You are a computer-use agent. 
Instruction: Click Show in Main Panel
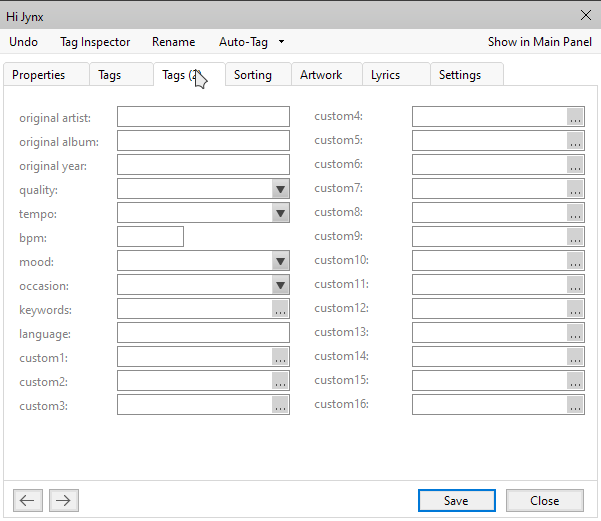(540, 42)
